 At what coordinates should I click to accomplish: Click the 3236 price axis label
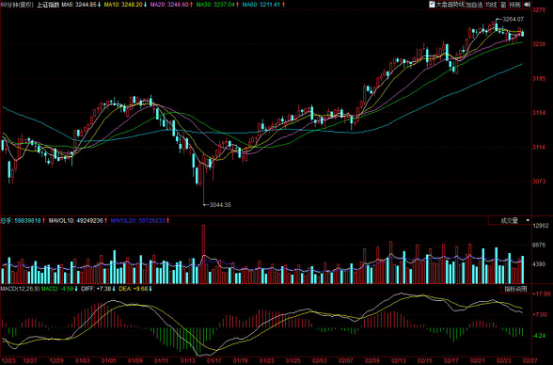tap(539, 44)
